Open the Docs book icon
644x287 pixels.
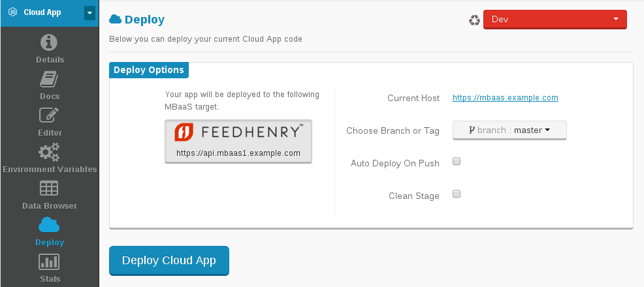pos(49,79)
